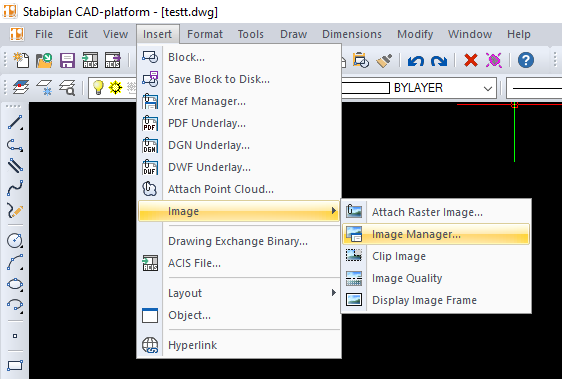This screenshot has width=562, height=379.
Task: Click the layer freeze snowflake icon
Action: pyautogui.click(x=44, y=87)
